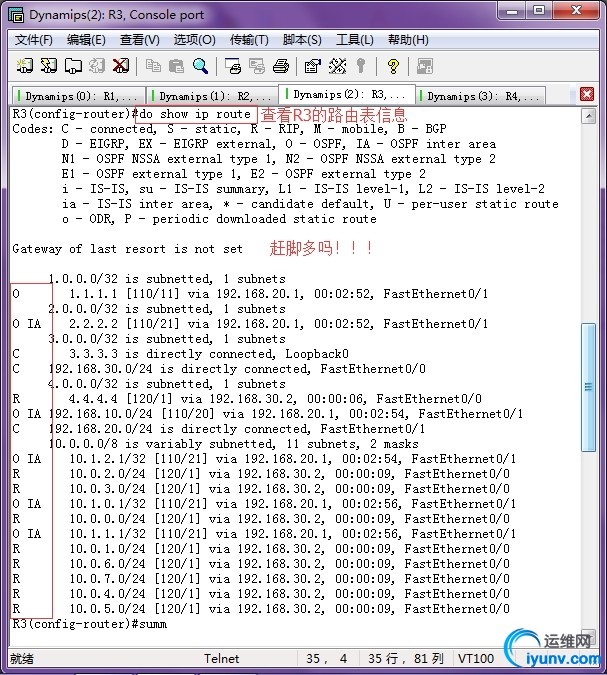This screenshot has height=675, width=607.
Task: Click the Quick Connect lightning icon
Action: (49, 66)
